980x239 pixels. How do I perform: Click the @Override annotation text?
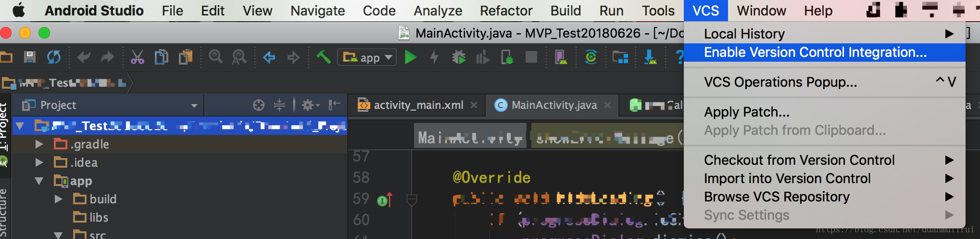(x=491, y=178)
